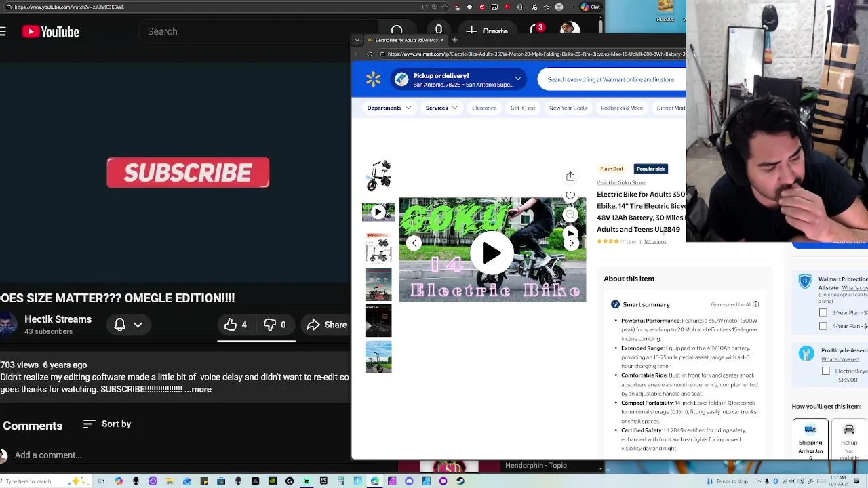Add product to favorites heart
Image resolution: width=868 pixels, height=488 pixels.
(x=570, y=196)
